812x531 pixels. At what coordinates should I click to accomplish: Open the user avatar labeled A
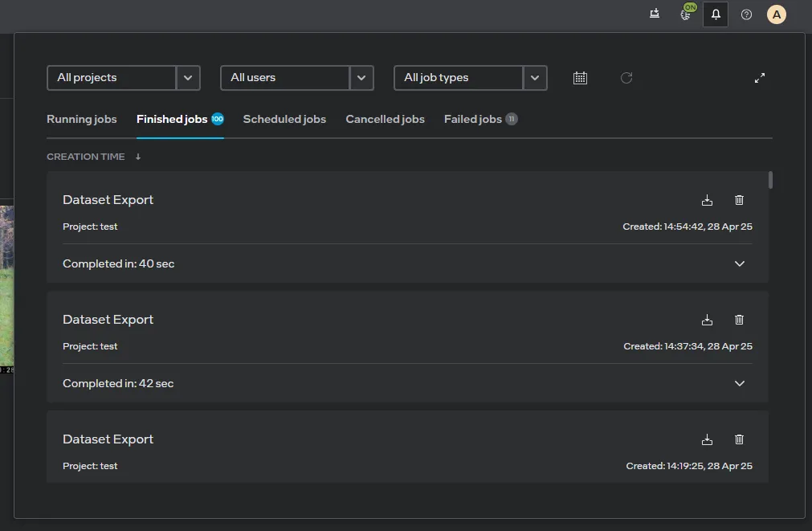point(776,14)
